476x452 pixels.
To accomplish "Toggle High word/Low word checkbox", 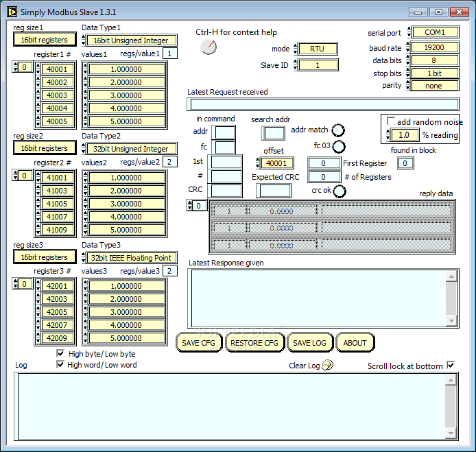I will [60, 364].
